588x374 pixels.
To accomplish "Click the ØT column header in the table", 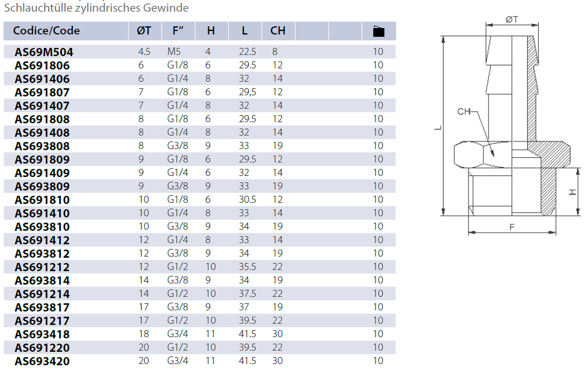I will click(144, 31).
